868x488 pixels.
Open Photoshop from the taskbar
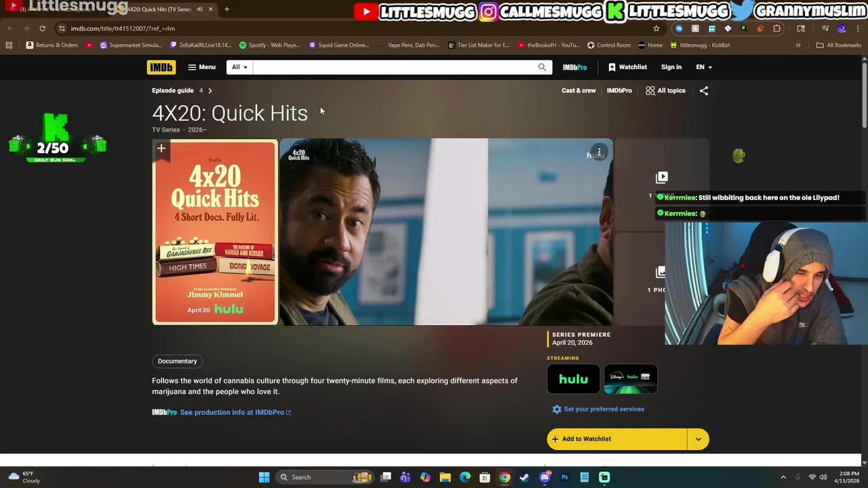point(564,477)
